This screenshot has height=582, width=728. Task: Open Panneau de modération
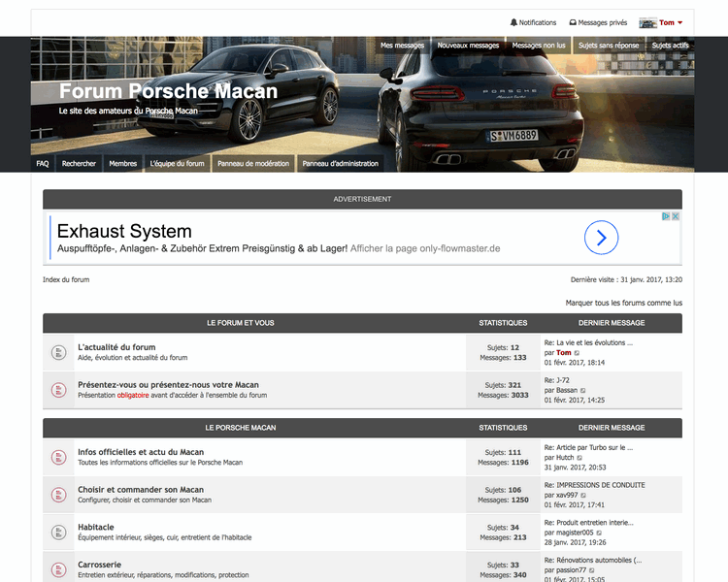(253, 163)
